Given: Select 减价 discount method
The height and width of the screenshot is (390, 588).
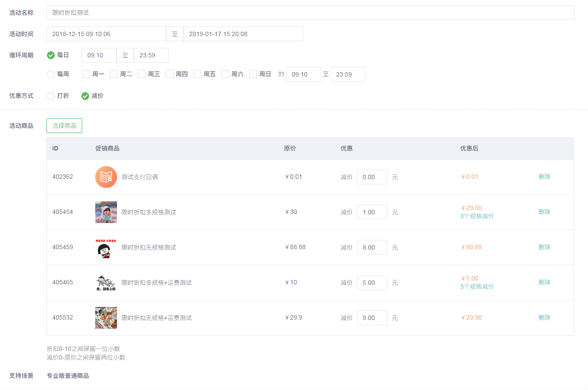Looking at the screenshot, I should pyautogui.click(x=85, y=96).
